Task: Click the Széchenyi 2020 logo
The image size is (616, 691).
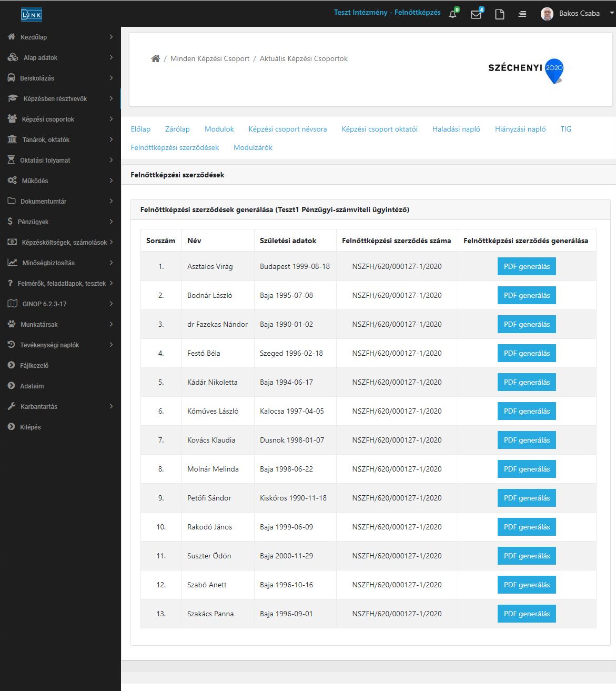Action: click(x=526, y=71)
